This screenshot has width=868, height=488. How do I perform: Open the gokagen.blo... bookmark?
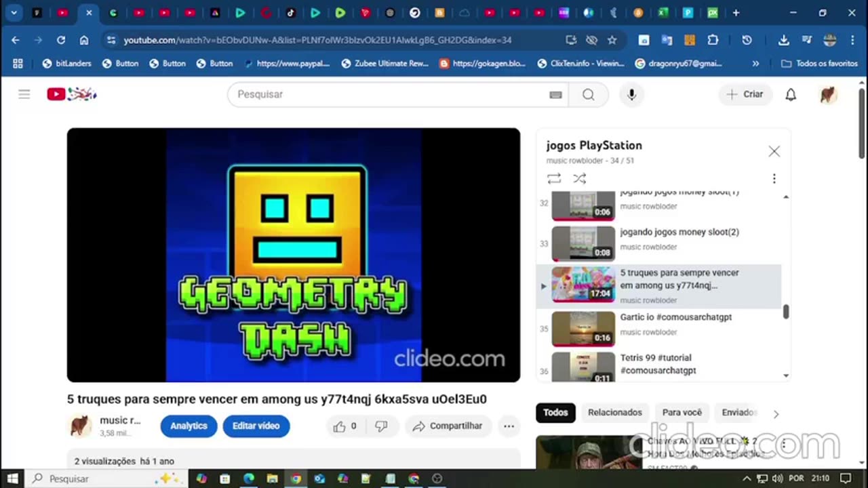(x=482, y=64)
